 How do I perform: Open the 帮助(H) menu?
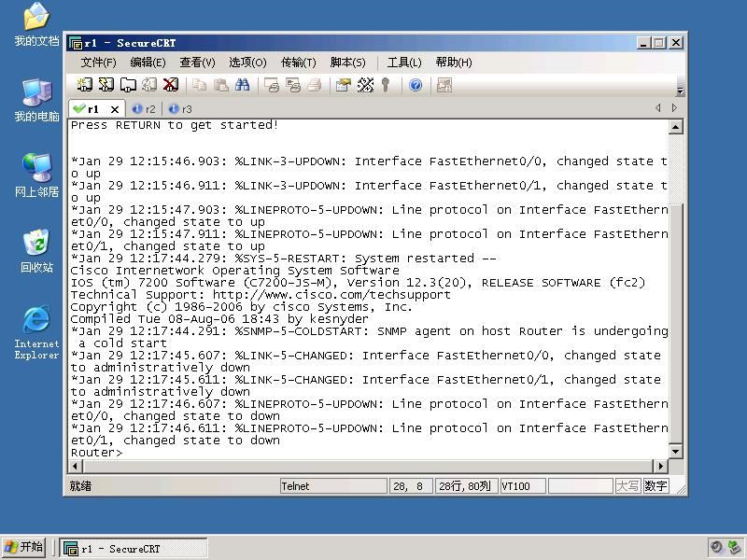454,63
